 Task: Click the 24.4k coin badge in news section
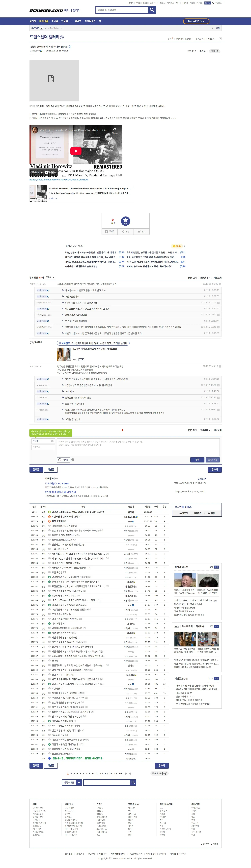point(177,246)
